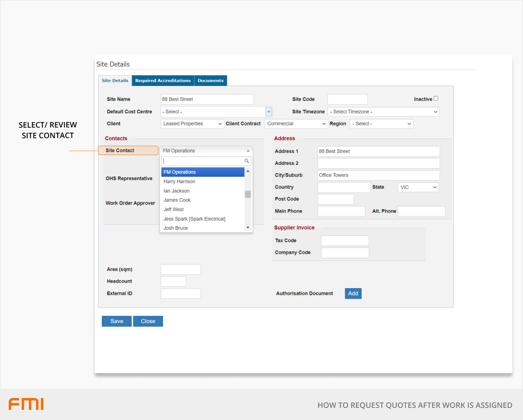Open the State dropdown showing VIC

coord(418,187)
